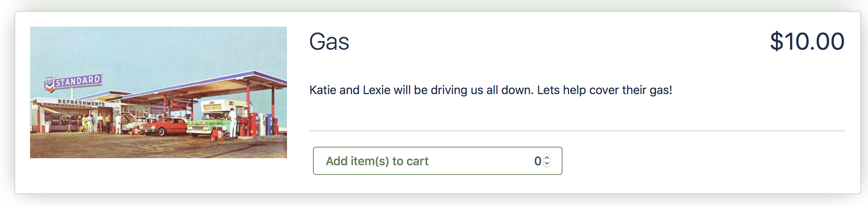
Task: Click the STANDARD sign in the photo
Action: [78, 81]
